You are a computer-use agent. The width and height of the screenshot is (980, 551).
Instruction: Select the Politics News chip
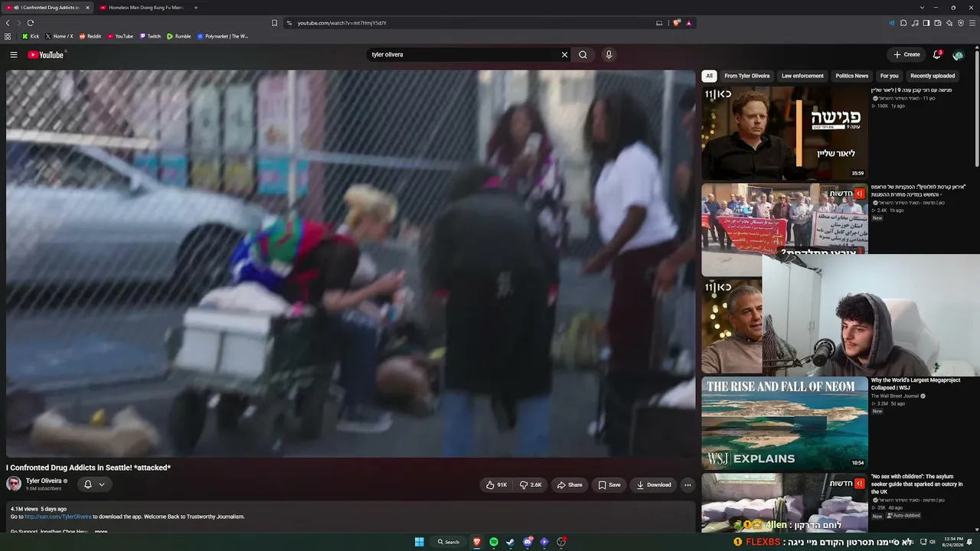[x=852, y=76]
